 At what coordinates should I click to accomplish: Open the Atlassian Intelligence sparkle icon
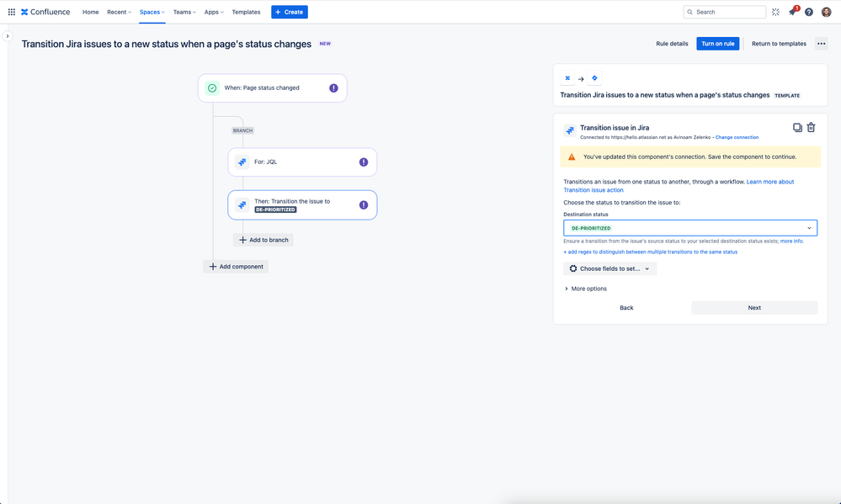coord(775,12)
